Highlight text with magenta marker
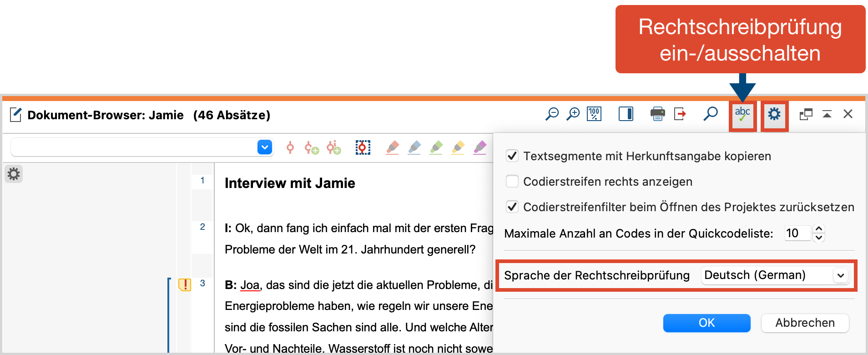 pos(479,147)
